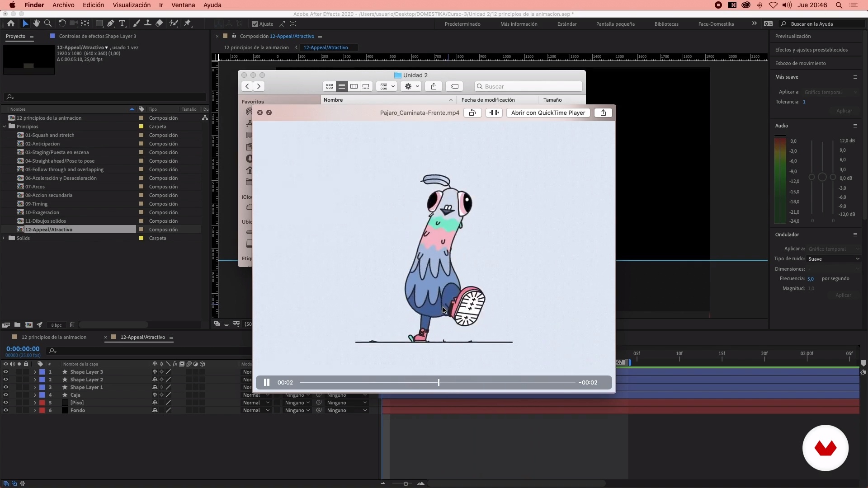This screenshot has width=868, height=488.
Task: Hide [Piso] layer visibility eye
Action: [x=5, y=403]
